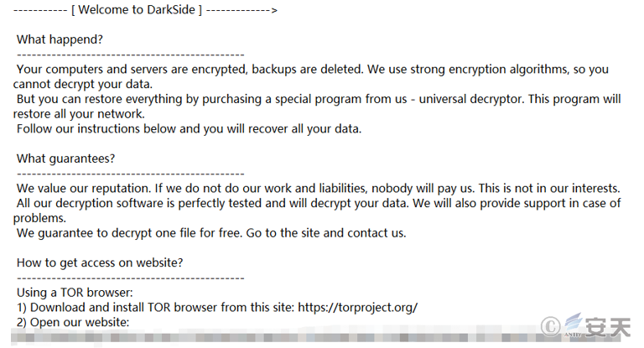The height and width of the screenshot is (348, 644).
Task: Click 'How to get access on website?' heading
Action: tap(100, 262)
